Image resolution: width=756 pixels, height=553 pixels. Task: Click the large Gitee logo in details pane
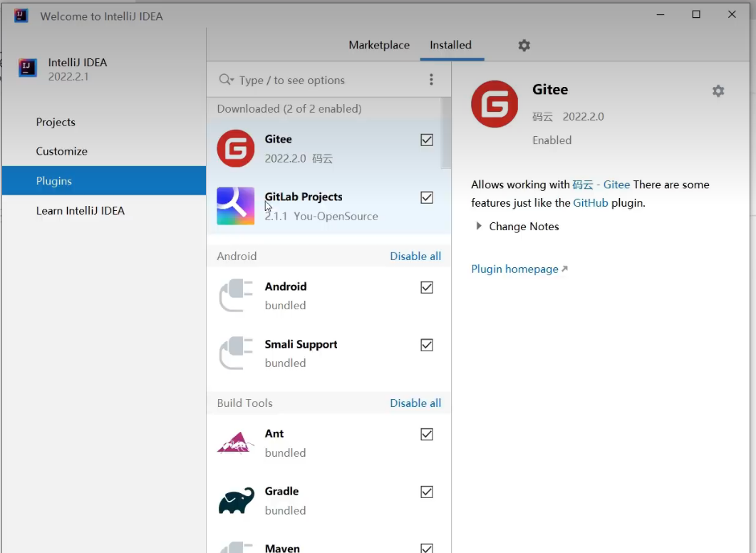494,103
